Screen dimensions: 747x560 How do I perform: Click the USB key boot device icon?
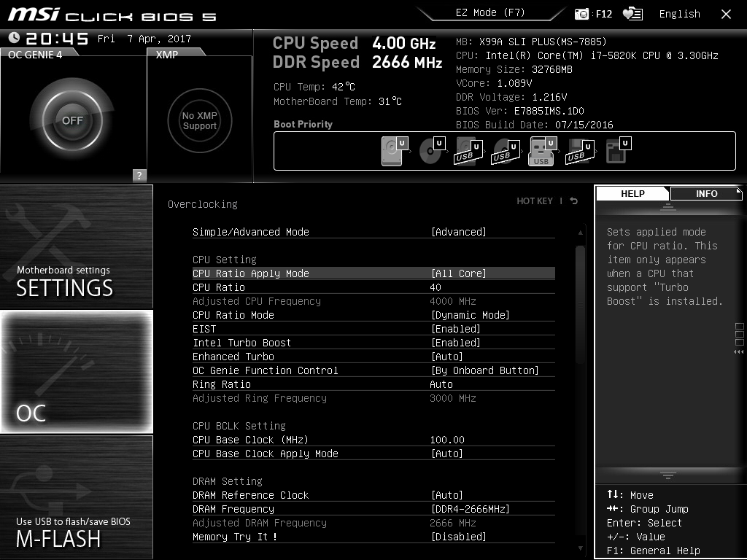click(543, 151)
